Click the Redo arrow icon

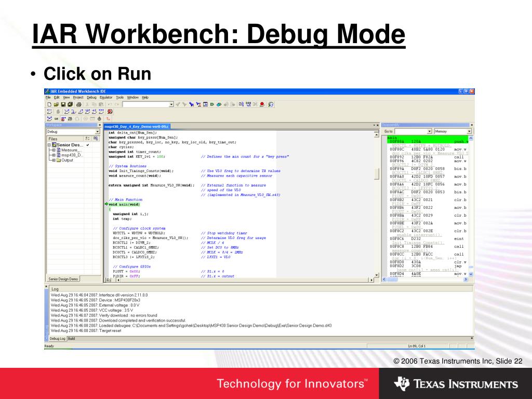tap(117, 104)
